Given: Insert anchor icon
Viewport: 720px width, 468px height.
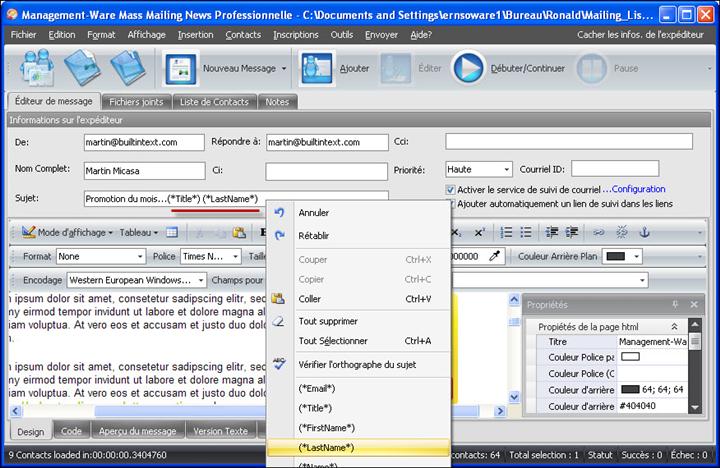Looking at the screenshot, I should point(645,232).
